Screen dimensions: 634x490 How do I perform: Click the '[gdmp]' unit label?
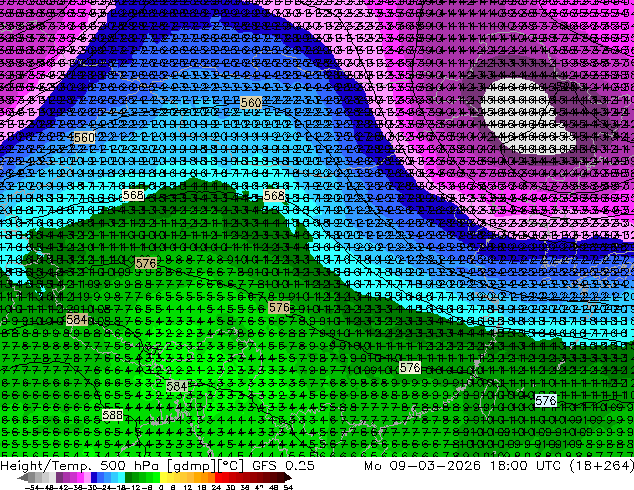click(192, 465)
